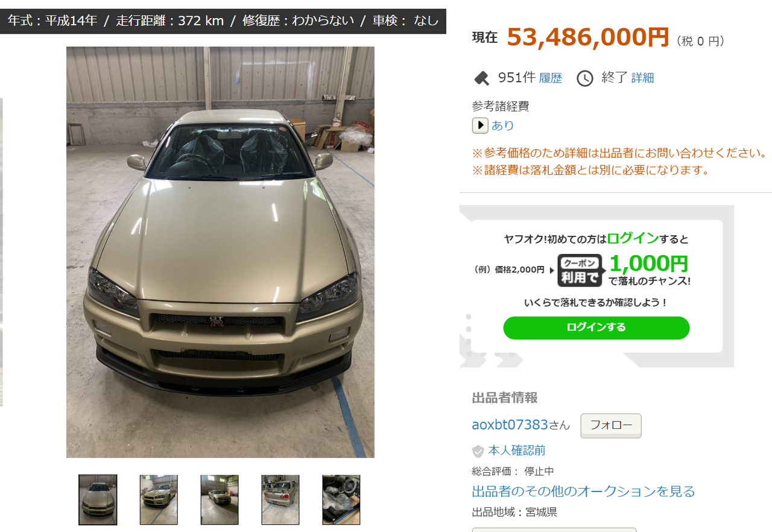
Task: Expand 参考諸経費 with the play arrow
Action: pos(480,125)
